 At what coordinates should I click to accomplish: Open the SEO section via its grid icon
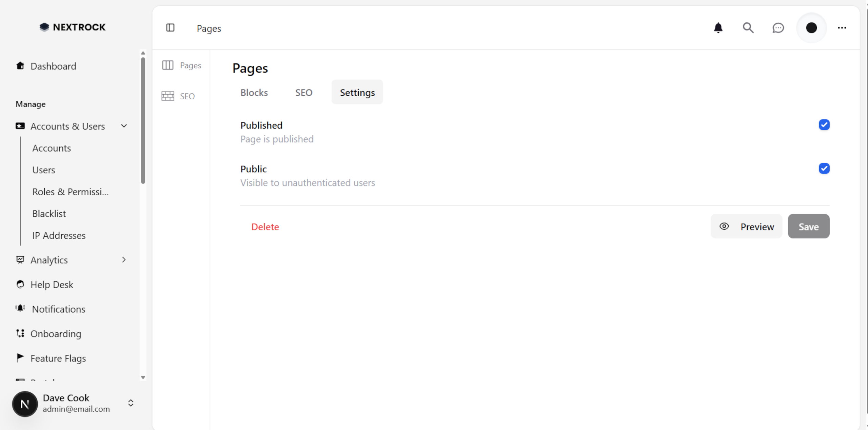pyautogui.click(x=167, y=96)
